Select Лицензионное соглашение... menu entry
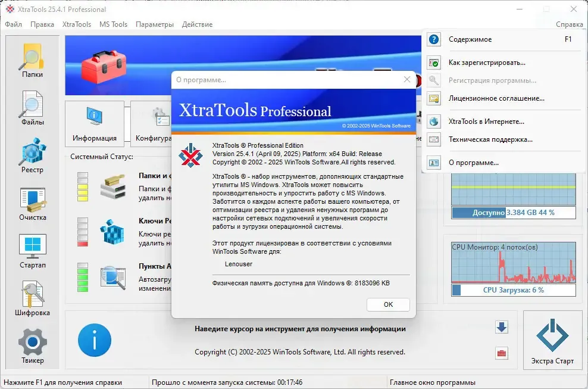 coord(503,98)
